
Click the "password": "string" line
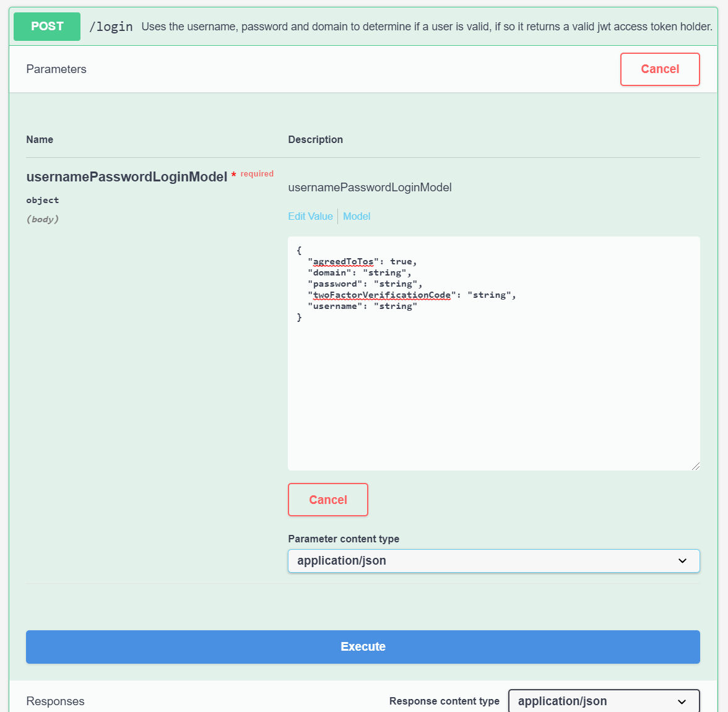tap(365, 284)
